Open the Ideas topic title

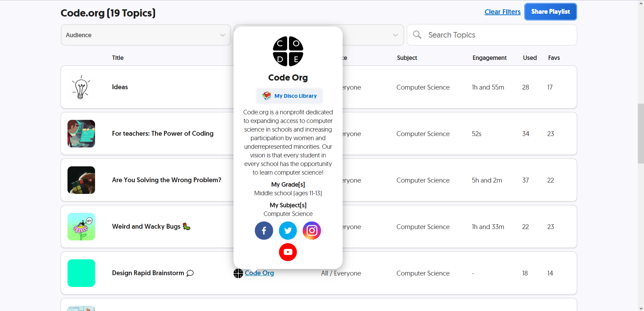(x=120, y=87)
